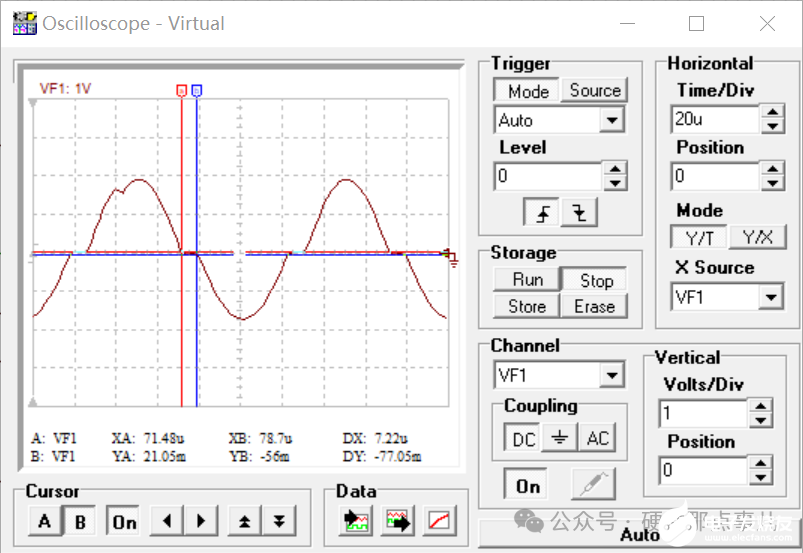The image size is (803, 553).
Task: Decrease Volts/Div value
Action: pyautogui.click(x=760, y=420)
